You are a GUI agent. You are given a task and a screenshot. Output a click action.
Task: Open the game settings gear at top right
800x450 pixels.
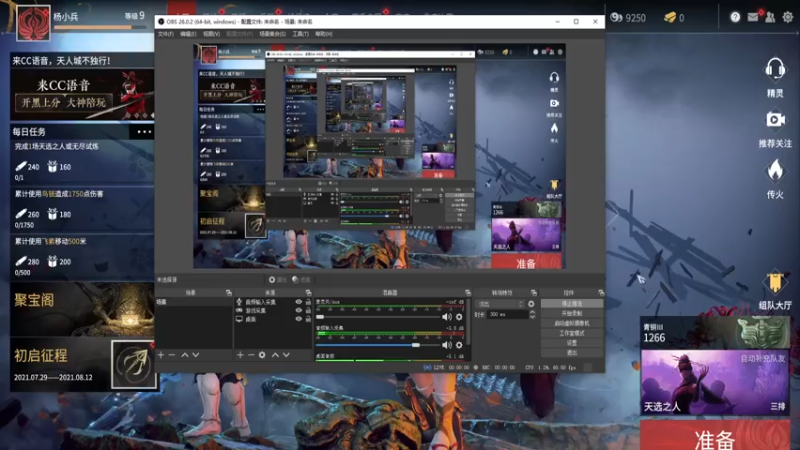pyautogui.click(x=788, y=17)
